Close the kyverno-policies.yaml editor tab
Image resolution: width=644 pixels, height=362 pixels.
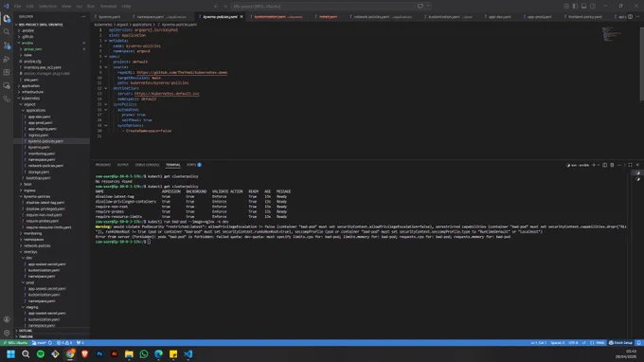click(241, 17)
